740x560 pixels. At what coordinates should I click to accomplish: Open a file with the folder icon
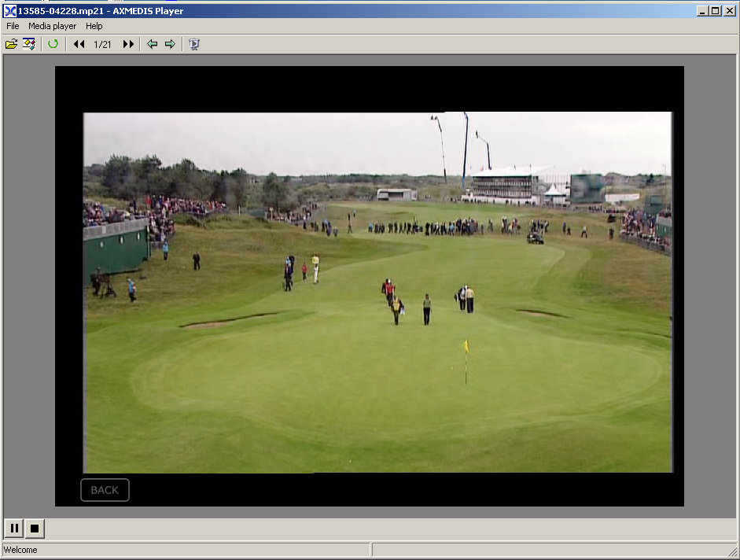coord(11,44)
